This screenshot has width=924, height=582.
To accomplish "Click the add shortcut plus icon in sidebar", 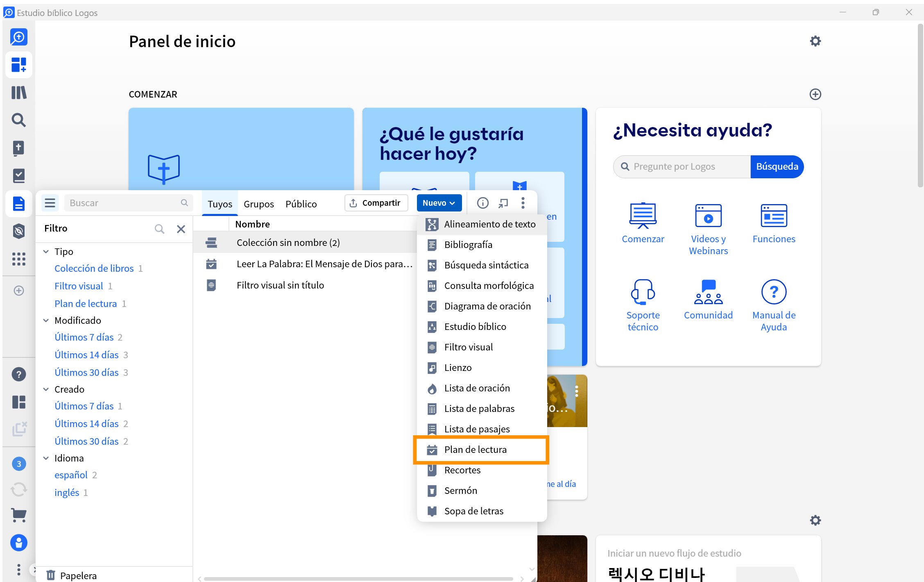I will (x=19, y=291).
